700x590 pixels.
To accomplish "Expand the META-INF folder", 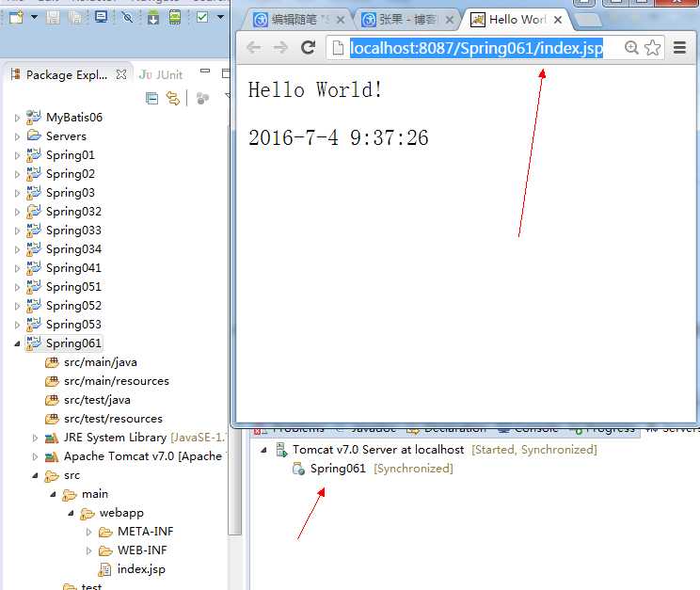I will pos(88,532).
